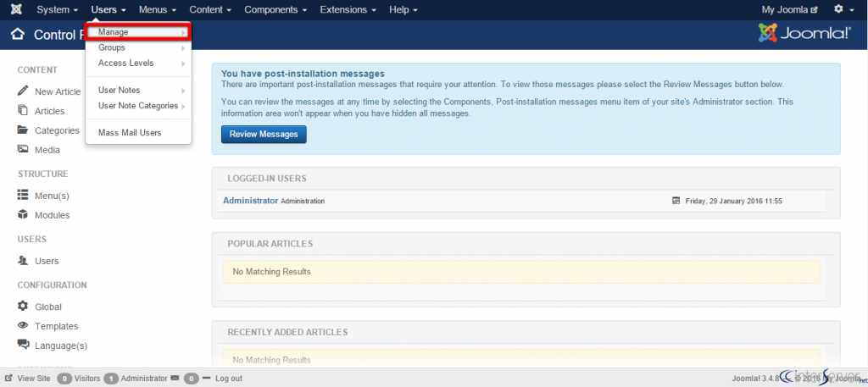Open Language(s) link in sidebar
The image size is (868, 387).
(x=61, y=346)
